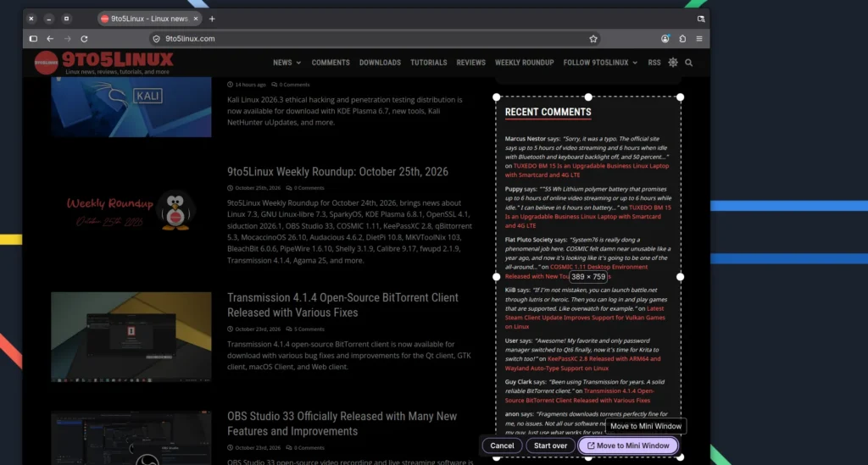This screenshot has height=465, width=868.
Task: Open the site search magnifier icon
Action: coord(688,63)
